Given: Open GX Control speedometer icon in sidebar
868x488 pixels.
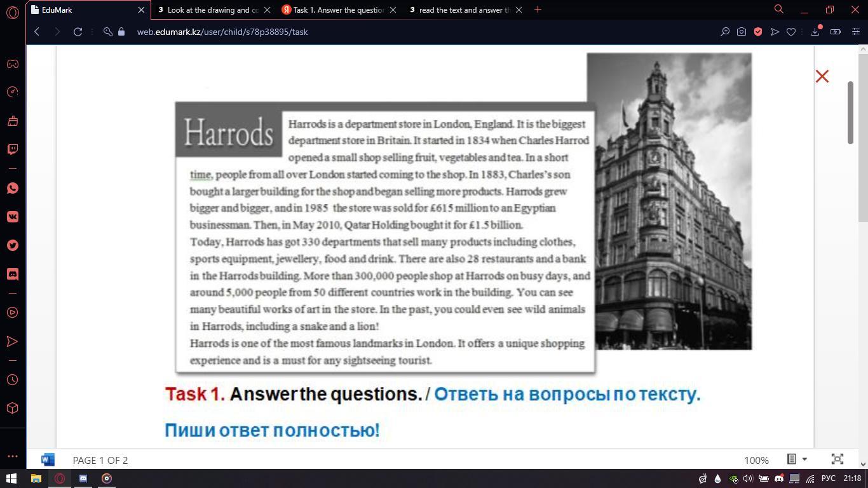Looking at the screenshot, I should pos(13,92).
